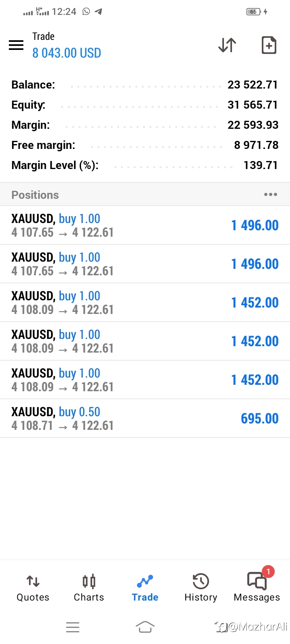290x644 pixels.
Task: Open the History tab
Action: pyautogui.click(x=201, y=588)
